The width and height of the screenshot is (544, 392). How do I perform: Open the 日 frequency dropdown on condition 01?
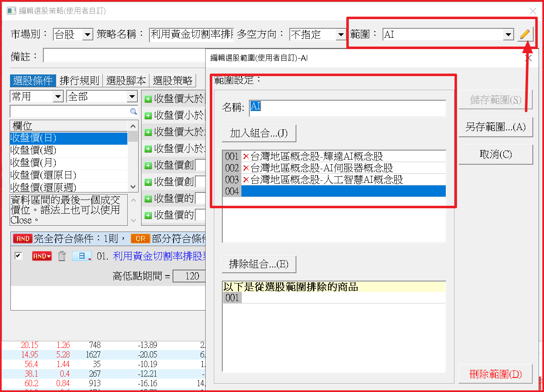[x=82, y=256]
